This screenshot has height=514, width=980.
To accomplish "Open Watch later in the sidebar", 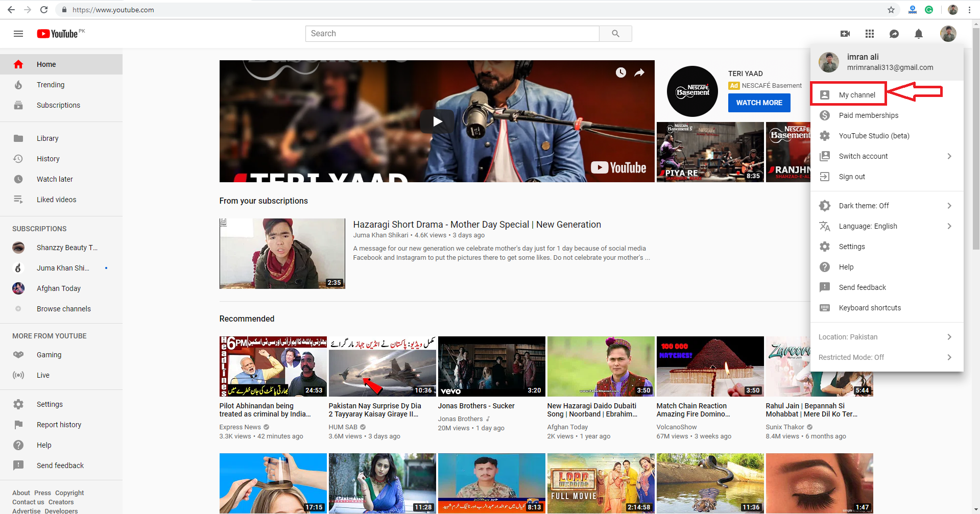I will [x=61, y=179].
